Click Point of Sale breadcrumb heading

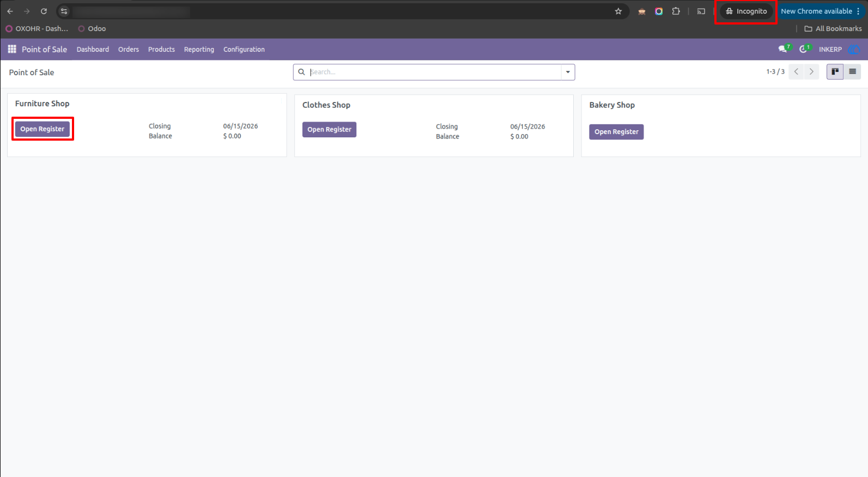pos(32,73)
